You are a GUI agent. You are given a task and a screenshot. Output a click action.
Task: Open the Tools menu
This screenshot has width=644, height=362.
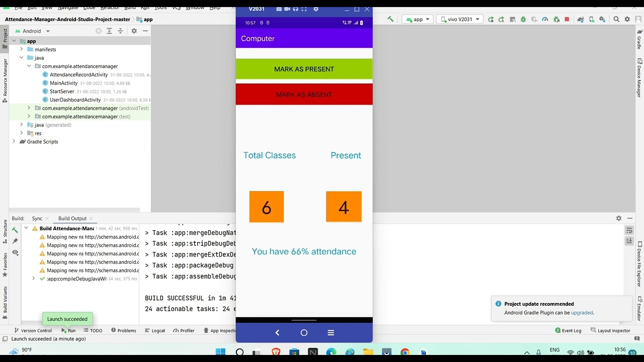160,8
